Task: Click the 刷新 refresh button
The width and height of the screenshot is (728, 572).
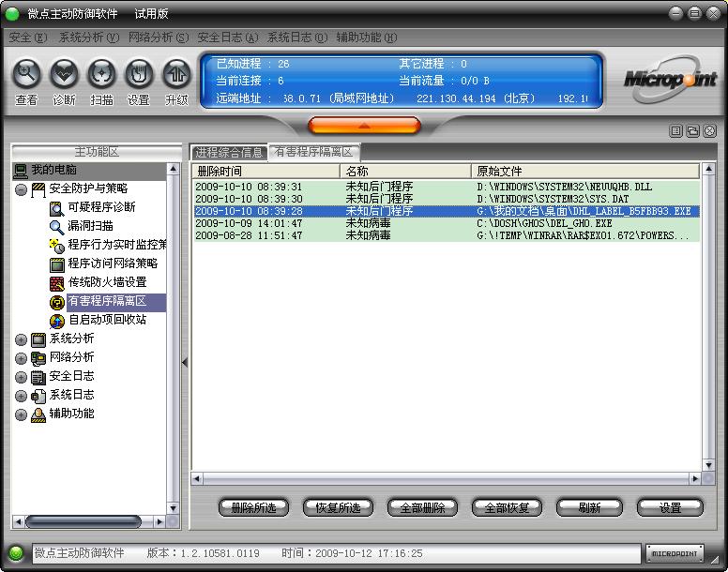Action: click(x=590, y=507)
